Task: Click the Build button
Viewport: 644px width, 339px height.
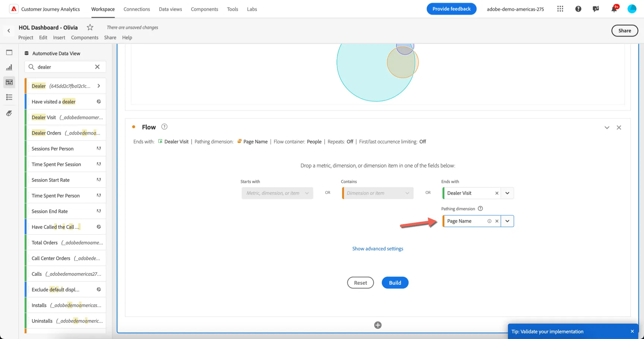Action: click(x=395, y=283)
